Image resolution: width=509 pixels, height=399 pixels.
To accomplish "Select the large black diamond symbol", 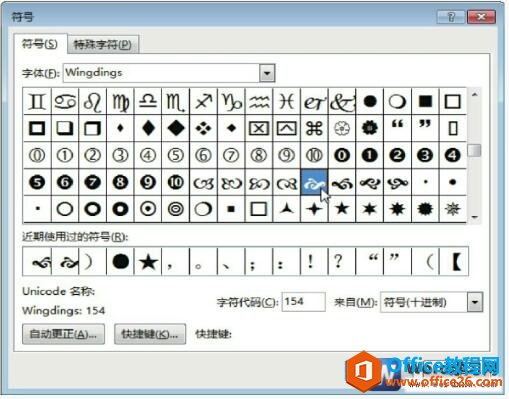I will [175, 128].
